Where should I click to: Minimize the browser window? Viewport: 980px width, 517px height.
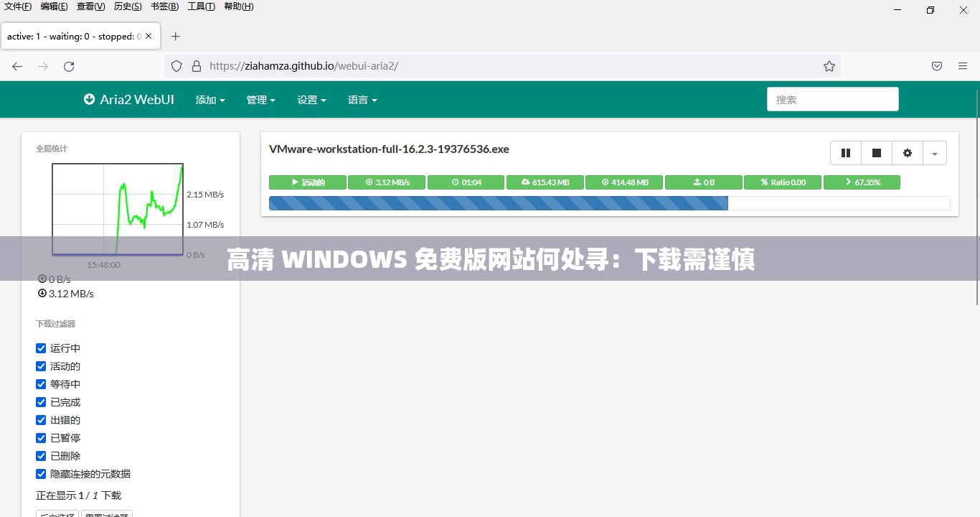click(897, 10)
